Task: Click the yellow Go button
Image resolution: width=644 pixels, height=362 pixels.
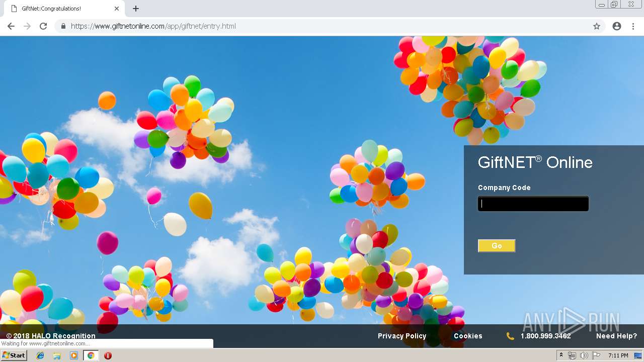Action: point(497,246)
